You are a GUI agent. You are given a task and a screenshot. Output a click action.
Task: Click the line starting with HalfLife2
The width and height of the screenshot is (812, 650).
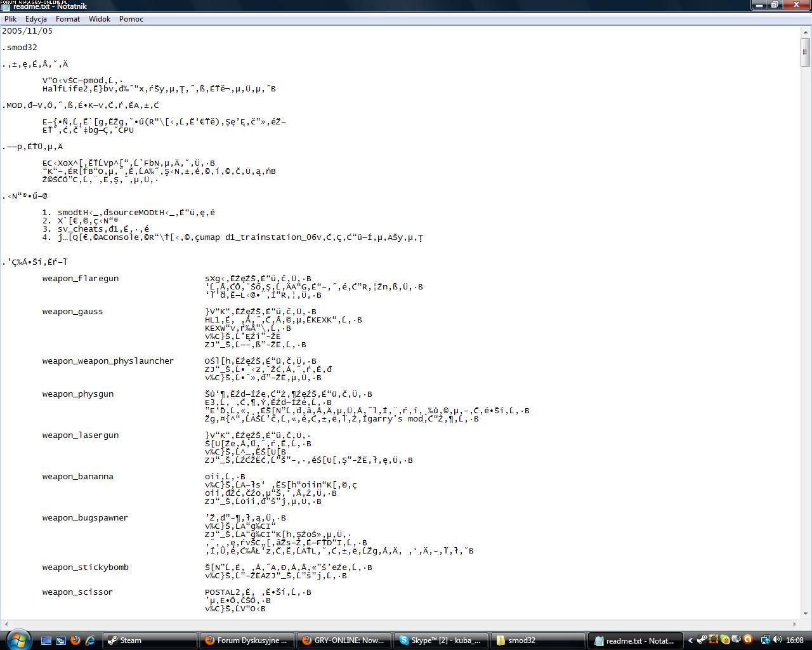(x=159, y=89)
